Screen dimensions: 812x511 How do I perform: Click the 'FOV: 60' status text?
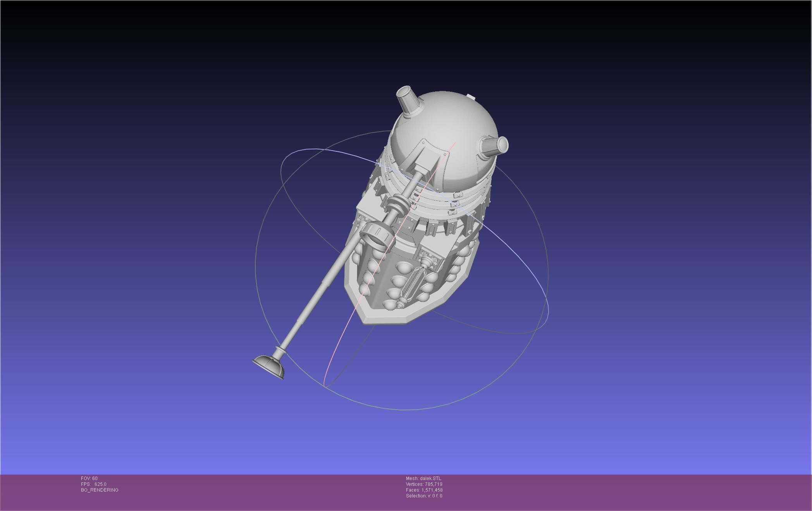click(89, 478)
